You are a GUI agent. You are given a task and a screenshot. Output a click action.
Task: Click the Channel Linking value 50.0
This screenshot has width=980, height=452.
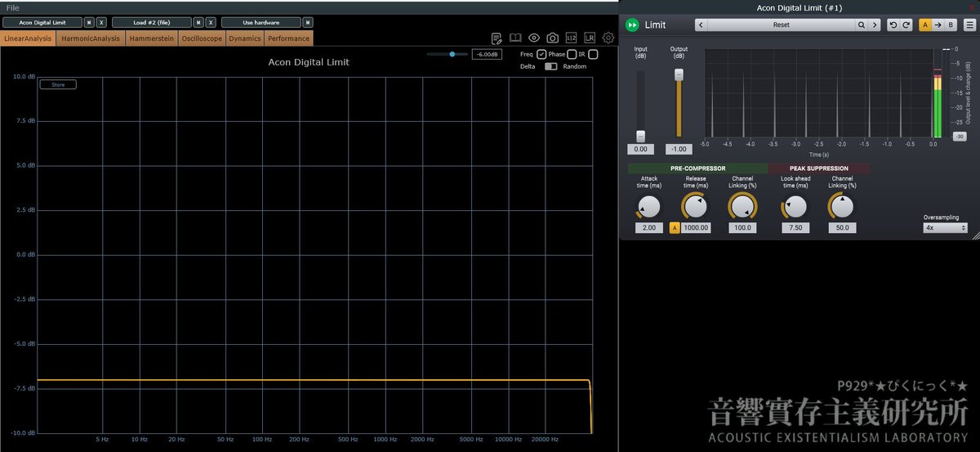coord(843,228)
